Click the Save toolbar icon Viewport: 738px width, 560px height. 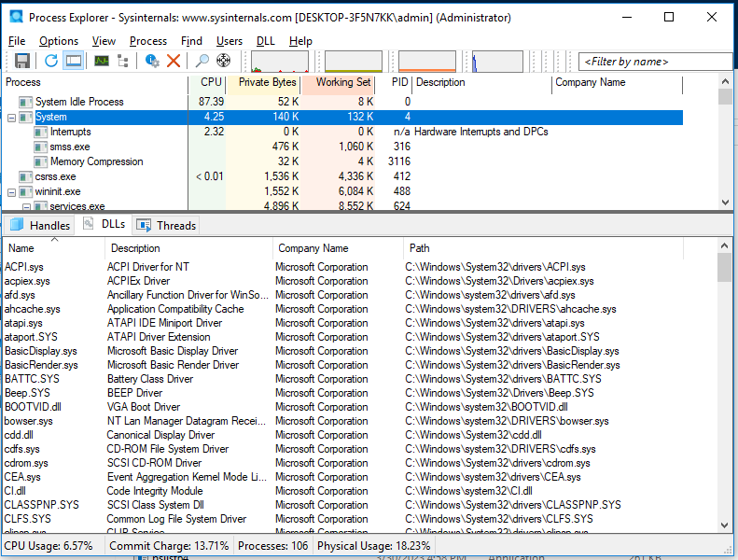coord(22,61)
